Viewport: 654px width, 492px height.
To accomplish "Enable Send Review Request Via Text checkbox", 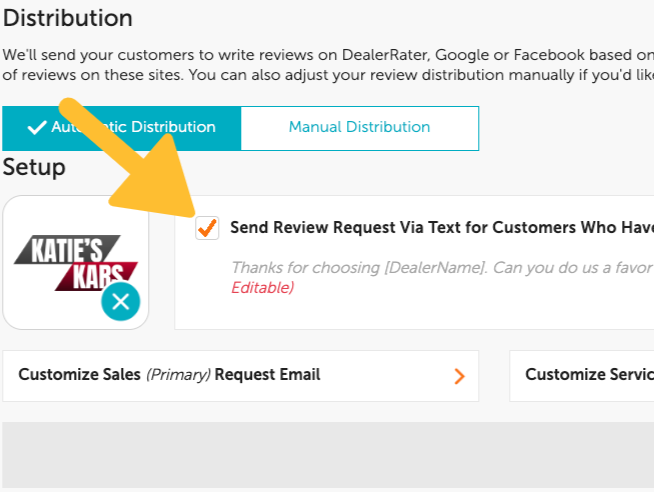I will click(x=208, y=228).
